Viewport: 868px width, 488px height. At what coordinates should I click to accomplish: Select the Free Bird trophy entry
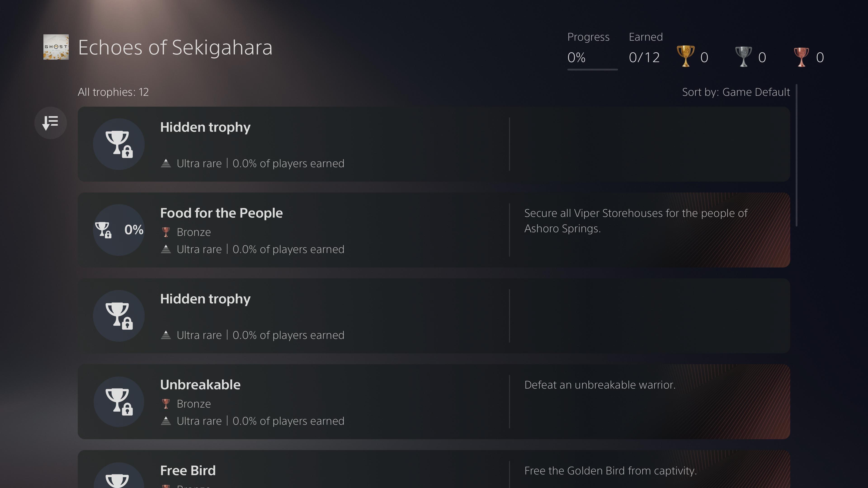tap(434, 469)
